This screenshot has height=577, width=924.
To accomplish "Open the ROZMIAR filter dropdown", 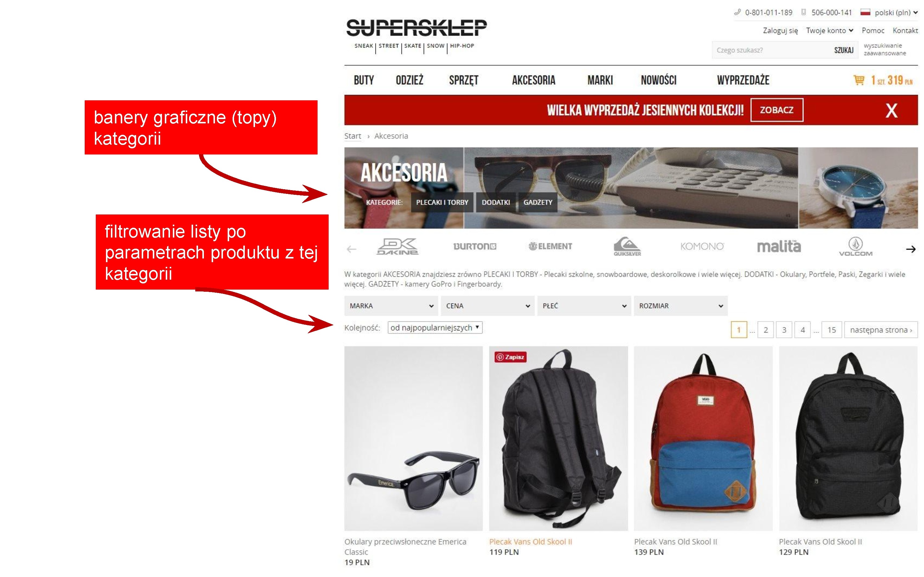I will coord(680,306).
